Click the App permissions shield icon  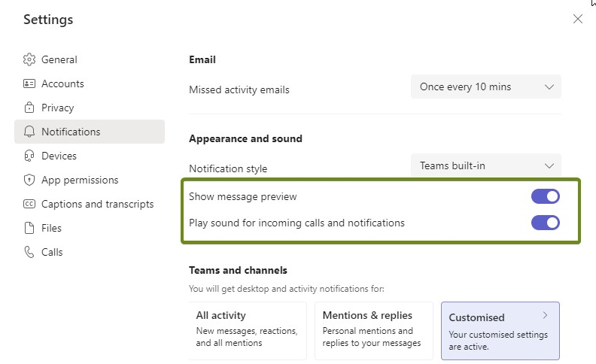coord(29,180)
